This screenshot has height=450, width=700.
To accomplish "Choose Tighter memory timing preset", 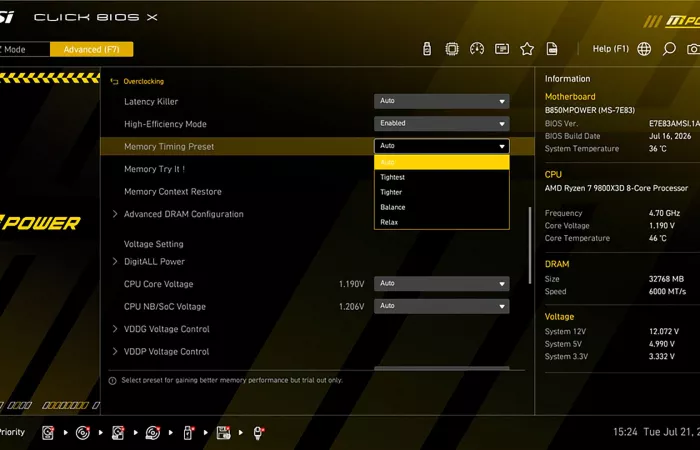I will 442,192.
